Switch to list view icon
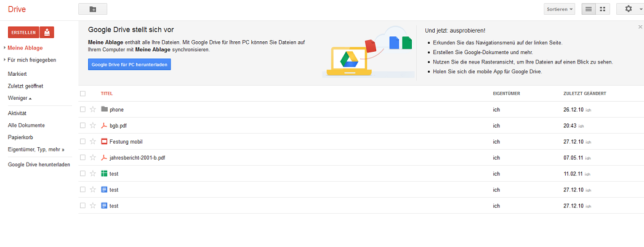Image resolution: width=644 pixels, height=247 pixels. [589, 9]
